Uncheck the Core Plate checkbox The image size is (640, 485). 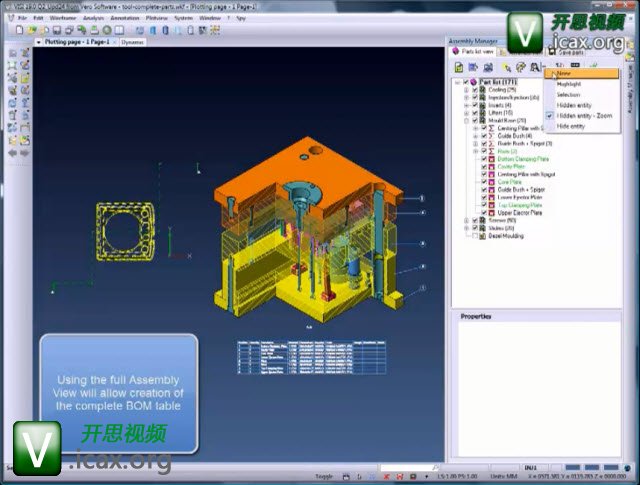[484, 182]
